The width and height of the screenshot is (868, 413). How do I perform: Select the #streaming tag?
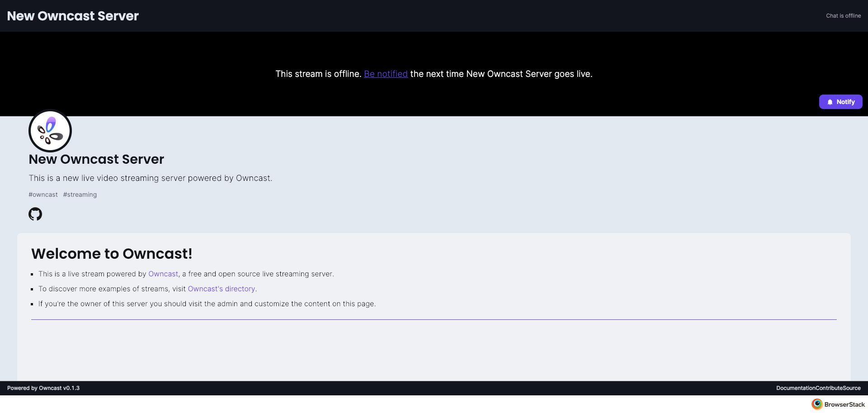tap(80, 195)
